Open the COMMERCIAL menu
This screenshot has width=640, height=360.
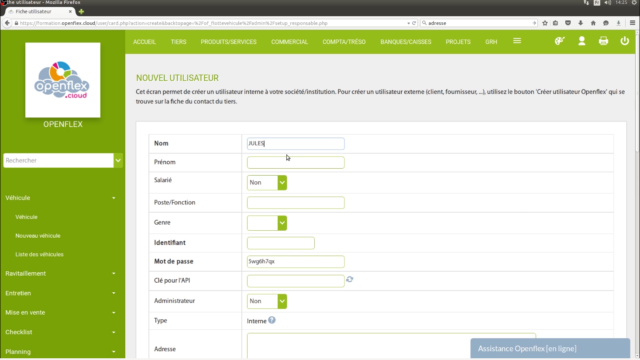(x=289, y=42)
